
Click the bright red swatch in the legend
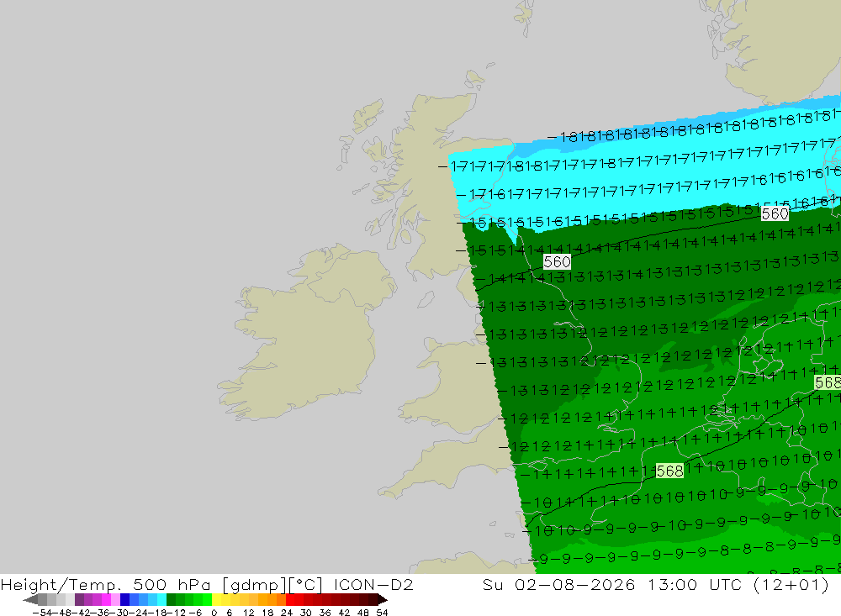tap(290, 599)
